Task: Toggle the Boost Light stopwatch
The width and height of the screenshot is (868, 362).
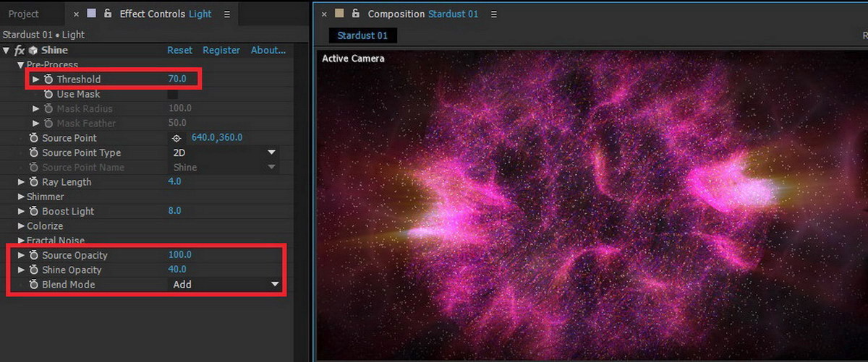Action: [34, 211]
